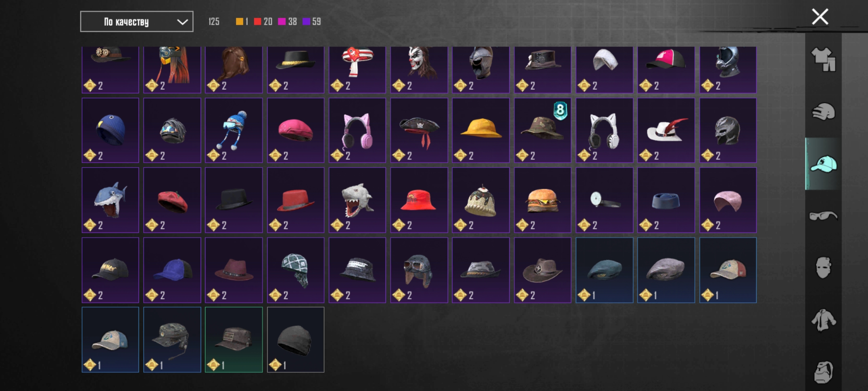Filter by pink quality count 38
The image size is (868, 391).
click(288, 22)
